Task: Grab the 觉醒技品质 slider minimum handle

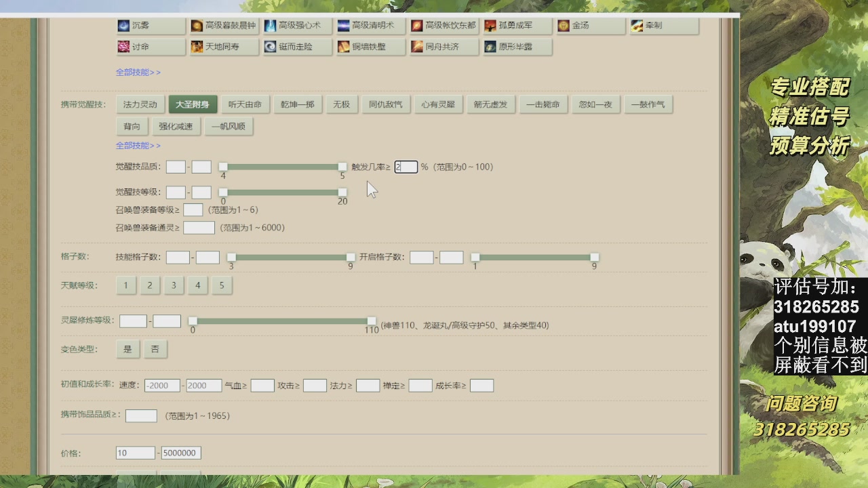Action: click(x=223, y=167)
